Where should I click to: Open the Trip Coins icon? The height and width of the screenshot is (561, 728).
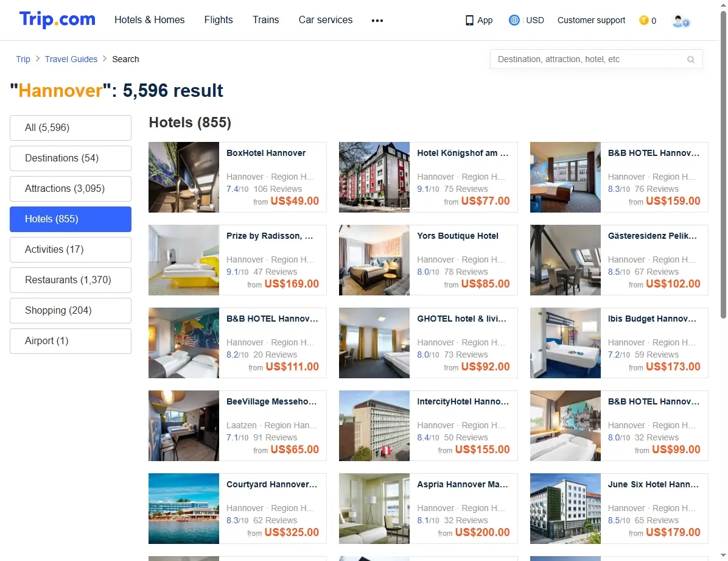pyautogui.click(x=643, y=20)
